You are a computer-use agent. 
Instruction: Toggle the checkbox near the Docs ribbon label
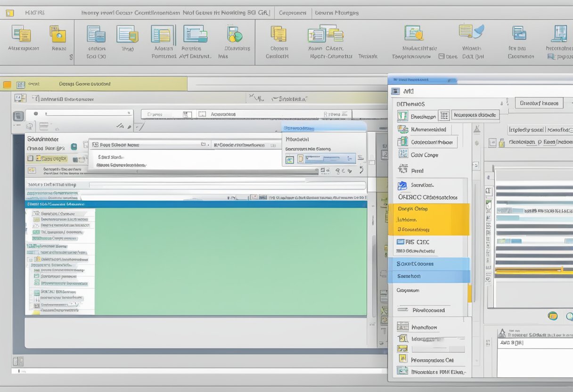442,55
